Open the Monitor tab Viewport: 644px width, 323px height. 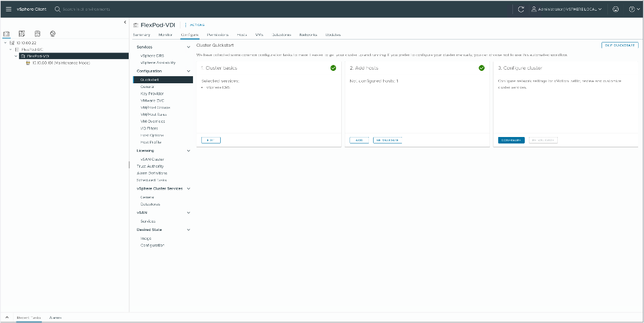[x=165, y=35]
